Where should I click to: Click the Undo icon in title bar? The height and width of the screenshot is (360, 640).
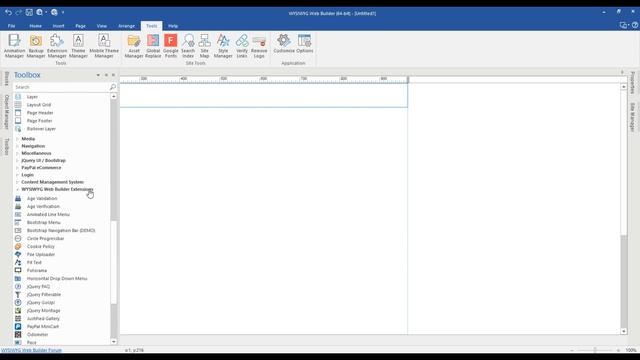(x=8, y=13)
